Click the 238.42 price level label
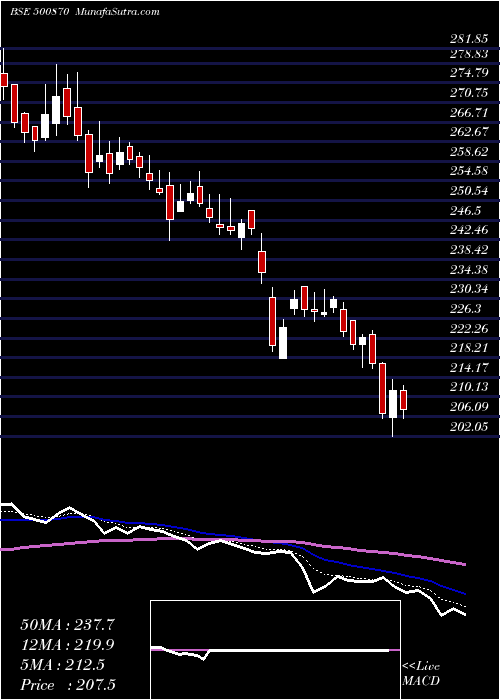The width and height of the screenshot is (500, 700). tap(468, 250)
